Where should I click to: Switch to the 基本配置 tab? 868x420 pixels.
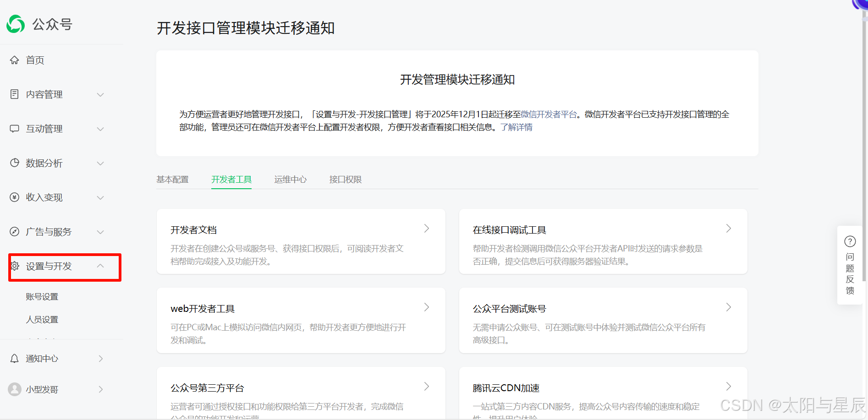click(x=172, y=179)
